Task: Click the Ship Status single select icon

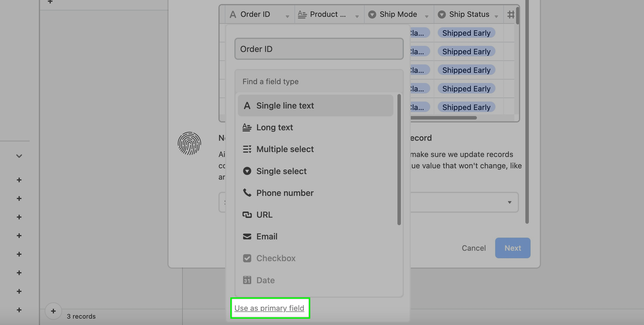Action: [442, 14]
